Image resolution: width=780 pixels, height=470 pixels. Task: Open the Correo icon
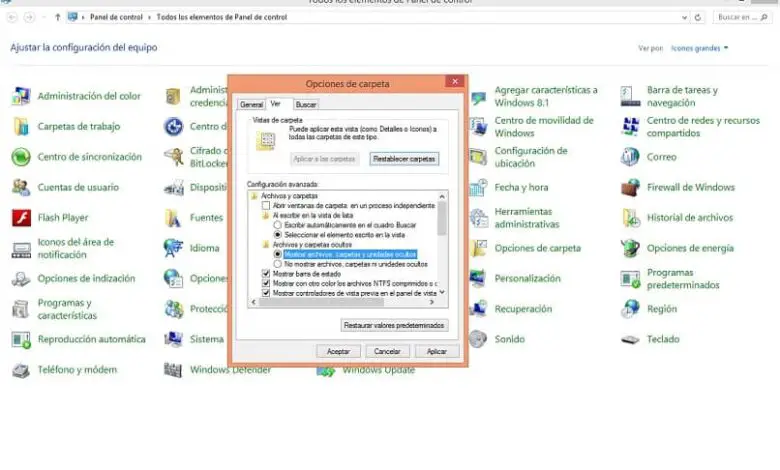coord(630,157)
